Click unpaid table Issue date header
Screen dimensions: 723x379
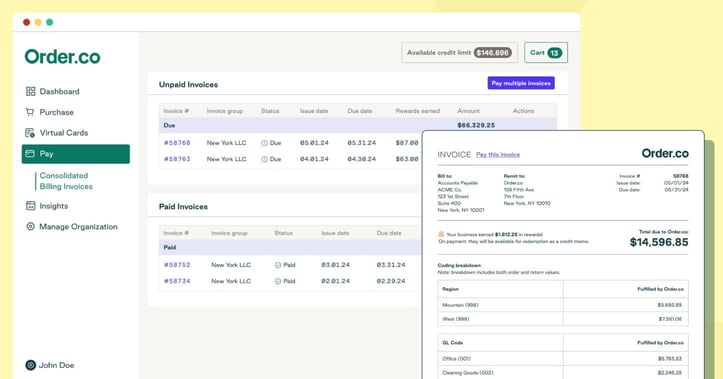(314, 111)
